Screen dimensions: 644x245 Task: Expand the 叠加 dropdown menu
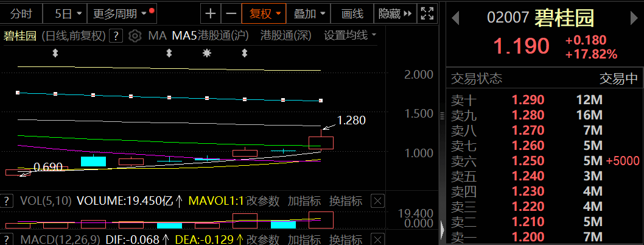tap(309, 13)
